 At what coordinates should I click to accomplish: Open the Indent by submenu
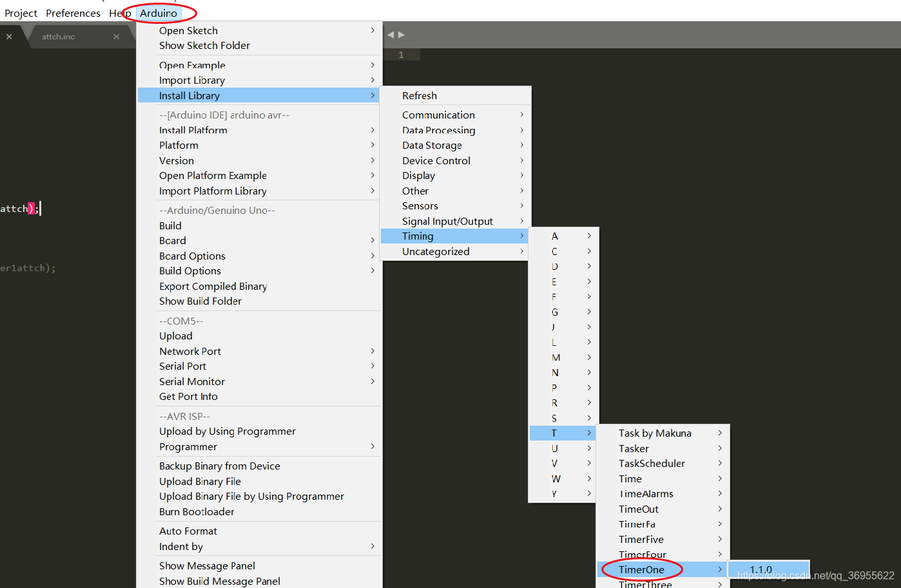(x=258, y=547)
